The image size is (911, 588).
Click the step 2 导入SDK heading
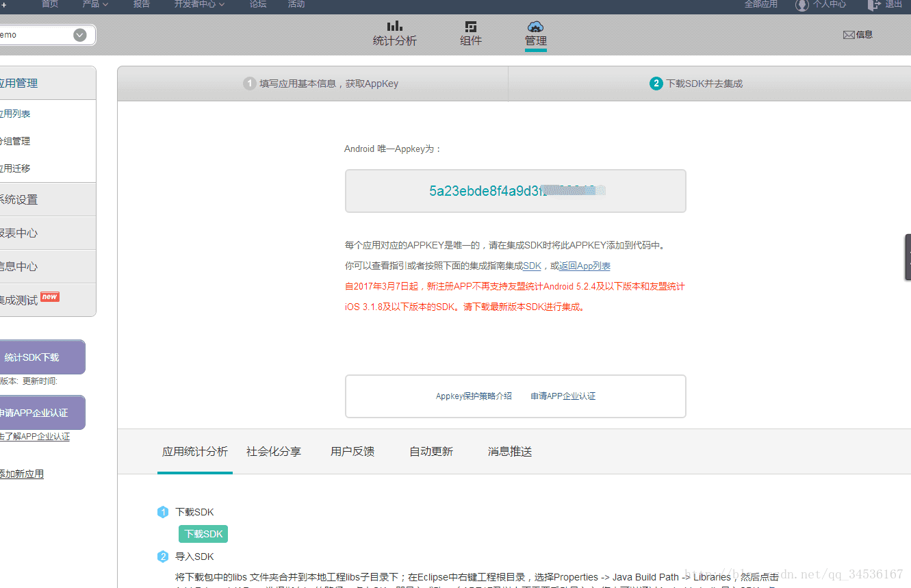tap(194, 557)
